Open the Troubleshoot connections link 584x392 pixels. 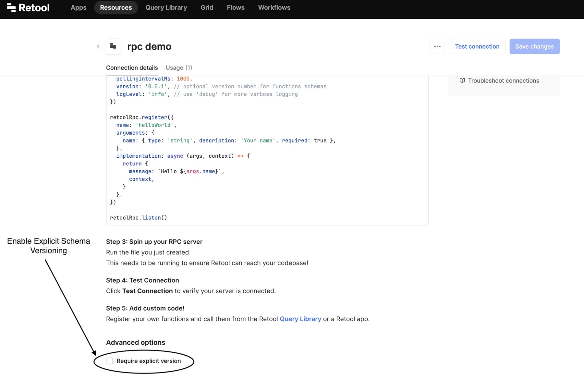[503, 80]
